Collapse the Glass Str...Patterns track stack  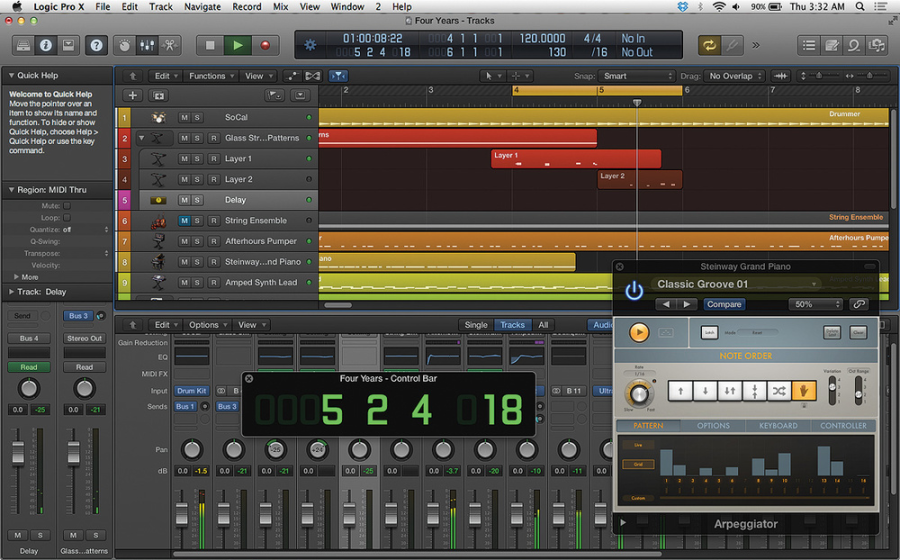(141, 138)
